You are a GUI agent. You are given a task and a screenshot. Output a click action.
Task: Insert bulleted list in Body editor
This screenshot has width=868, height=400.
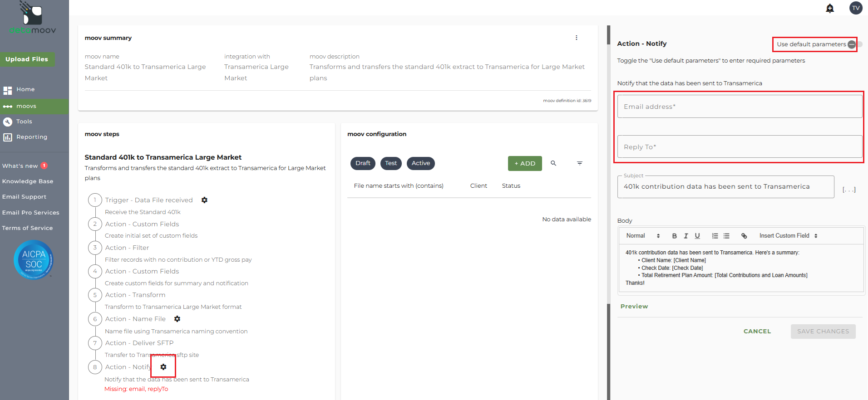pos(726,236)
